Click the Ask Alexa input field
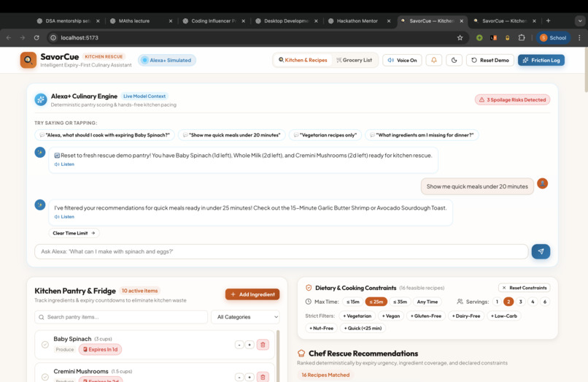 [282, 252]
